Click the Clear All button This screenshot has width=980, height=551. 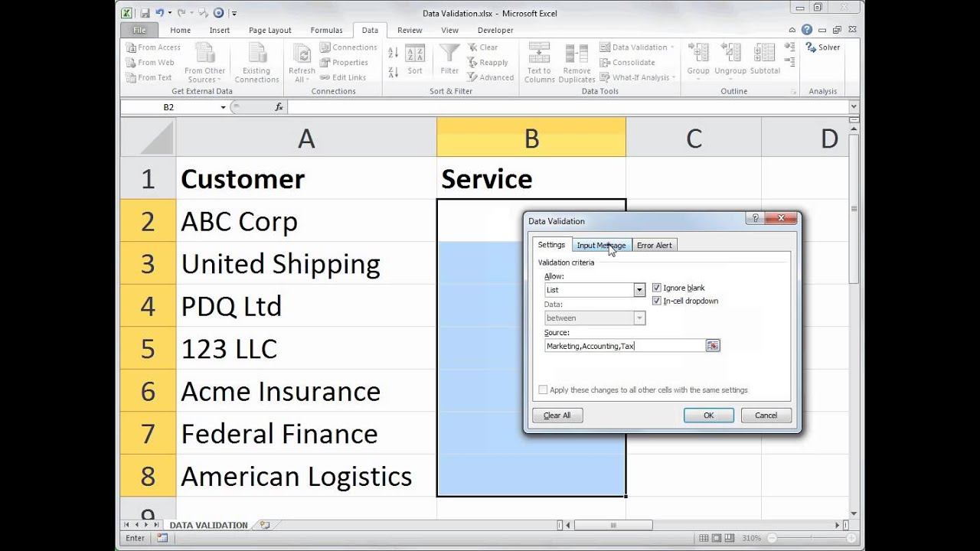pyautogui.click(x=557, y=416)
